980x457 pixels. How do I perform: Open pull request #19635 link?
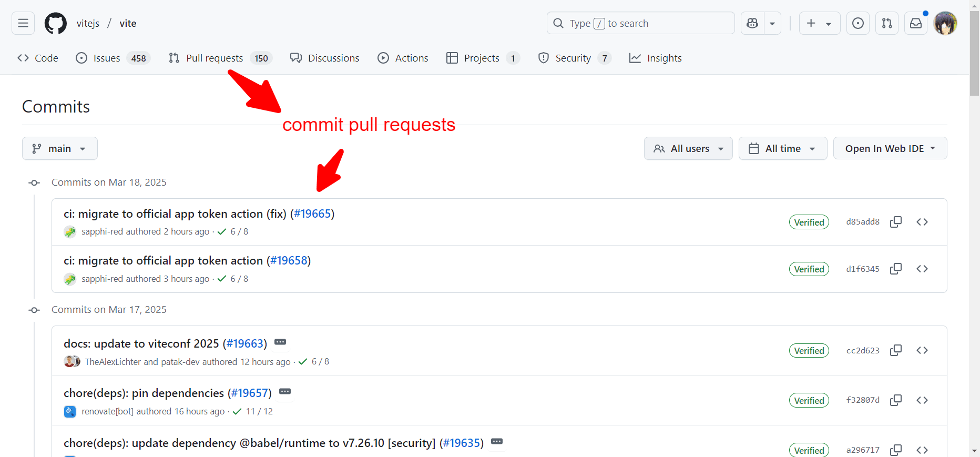(462, 443)
